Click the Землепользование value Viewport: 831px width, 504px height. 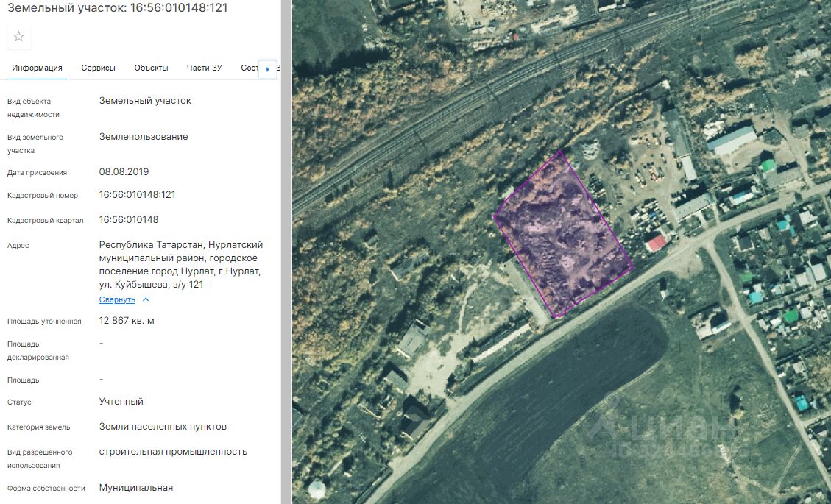144,136
